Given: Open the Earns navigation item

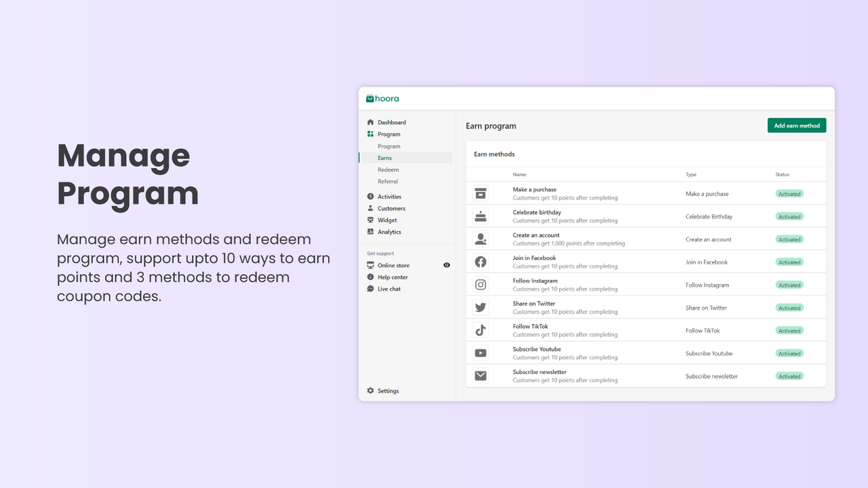Looking at the screenshot, I should [x=385, y=157].
